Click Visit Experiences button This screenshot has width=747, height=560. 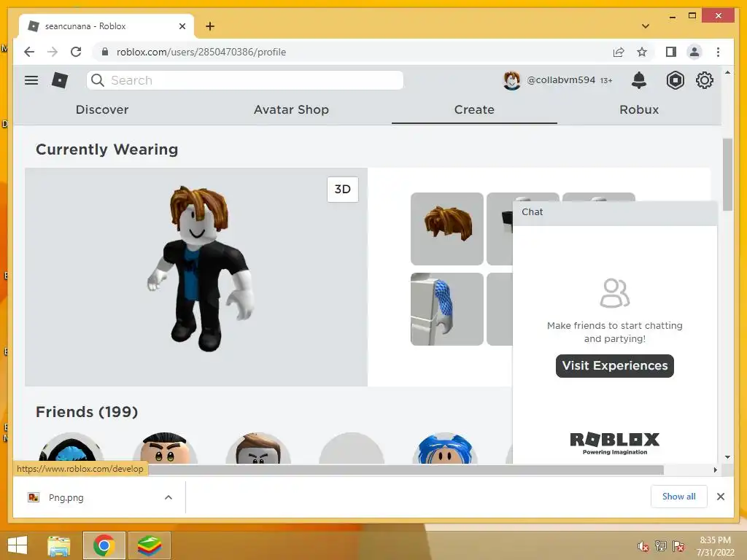tap(614, 366)
